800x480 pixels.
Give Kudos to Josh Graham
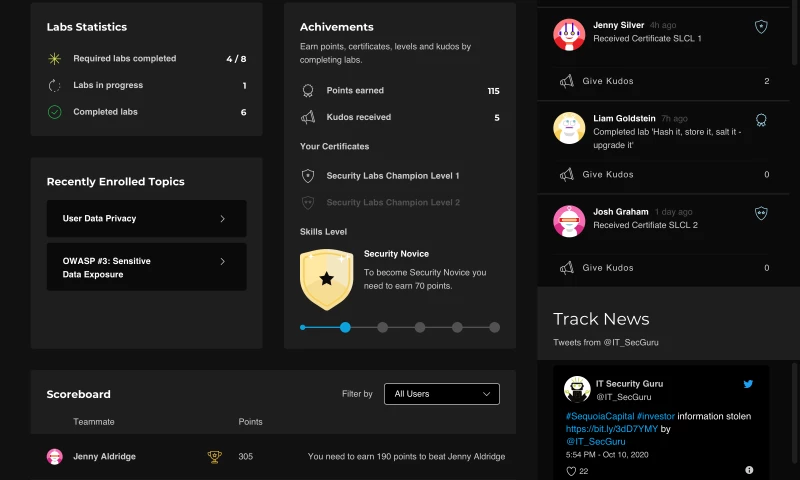(608, 268)
